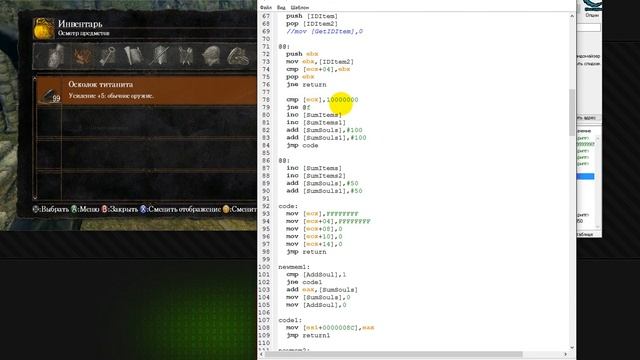Viewport: 640px width, 360px height.
Task: Click the 'mov [ecx],FFFFFFFF' line
Action: coord(322,214)
